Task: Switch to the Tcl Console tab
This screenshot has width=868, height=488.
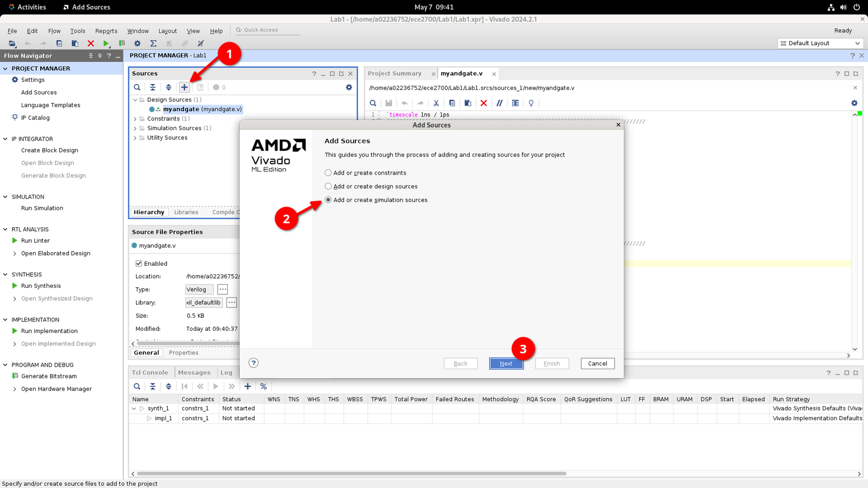Action: click(x=150, y=373)
